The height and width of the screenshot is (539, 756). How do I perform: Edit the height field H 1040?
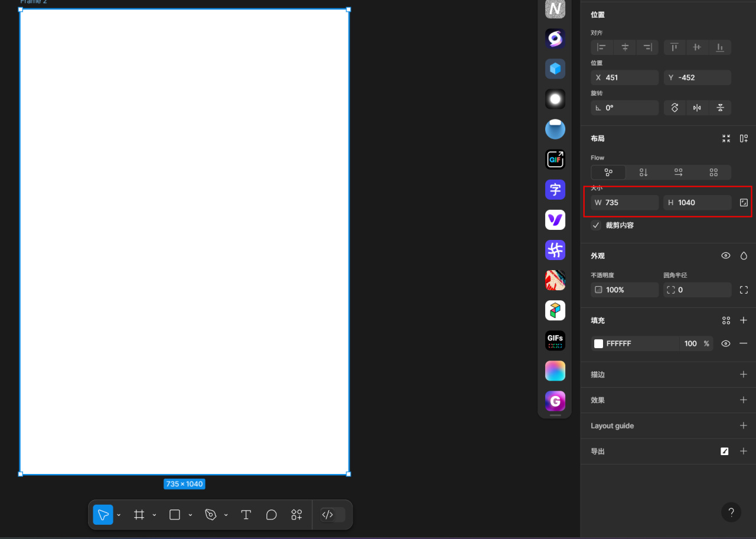698,203
